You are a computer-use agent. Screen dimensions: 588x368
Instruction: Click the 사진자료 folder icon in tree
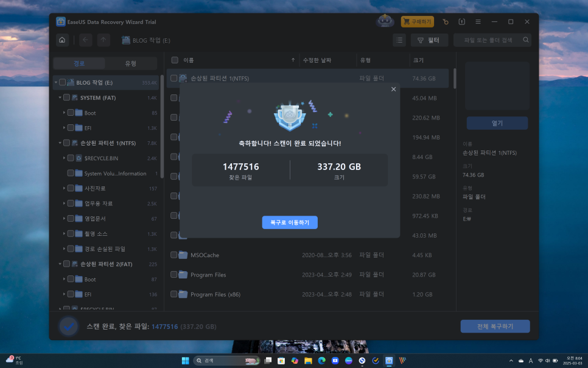pyautogui.click(x=79, y=188)
